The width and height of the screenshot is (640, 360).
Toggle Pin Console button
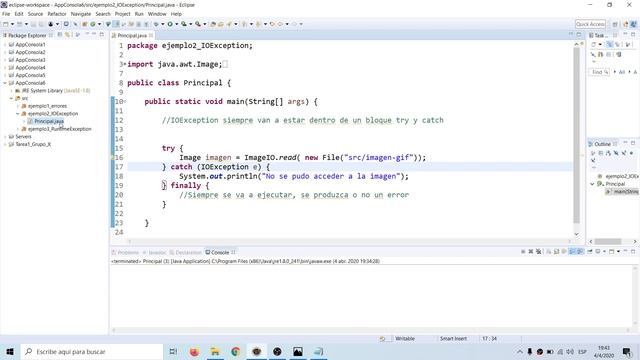590,252
